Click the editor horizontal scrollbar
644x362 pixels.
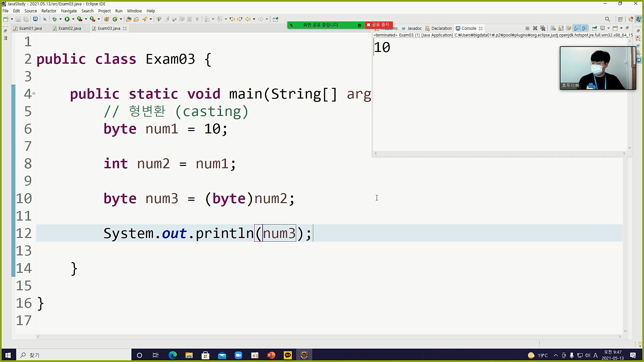pos(329,337)
